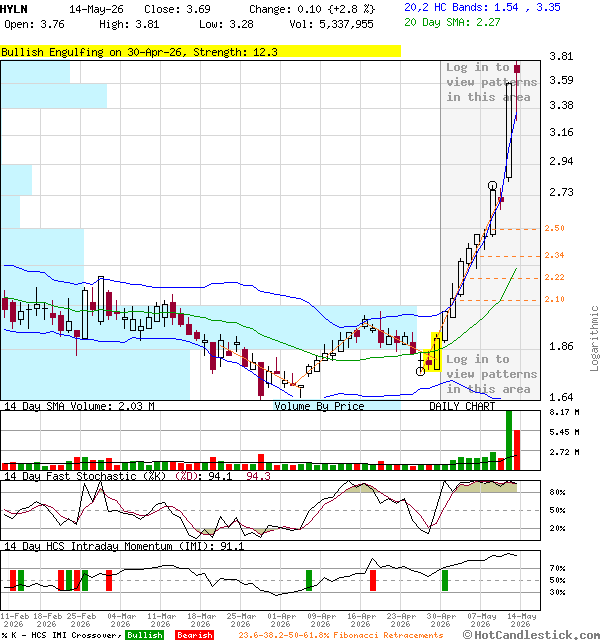Click the yellow Bullish Engulfing pattern banner
Image resolution: width=600 pixels, height=640 pixels.
(200, 52)
